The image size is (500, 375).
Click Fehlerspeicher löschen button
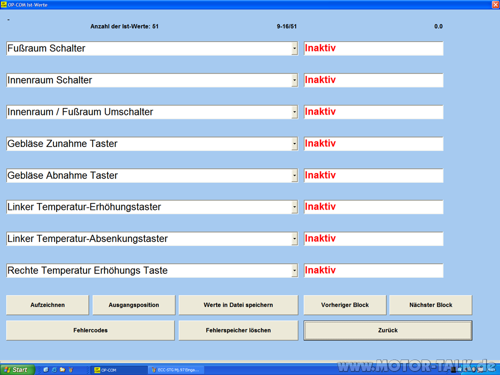[238, 330]
